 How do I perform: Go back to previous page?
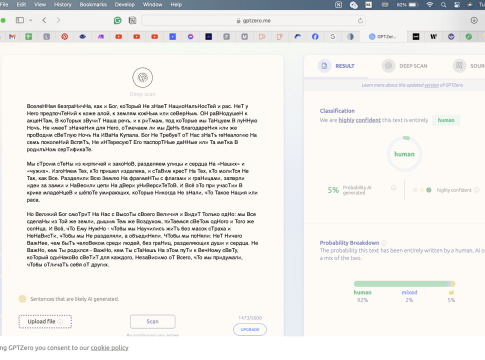[x=44, y=20]
